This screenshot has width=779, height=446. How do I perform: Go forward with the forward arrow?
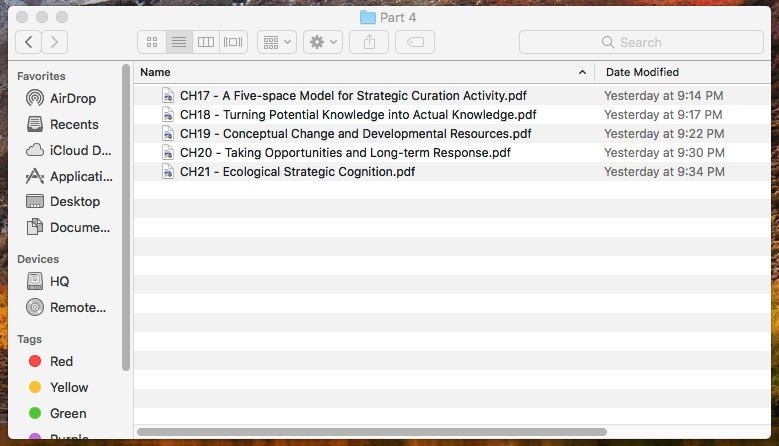coord(55,42)
